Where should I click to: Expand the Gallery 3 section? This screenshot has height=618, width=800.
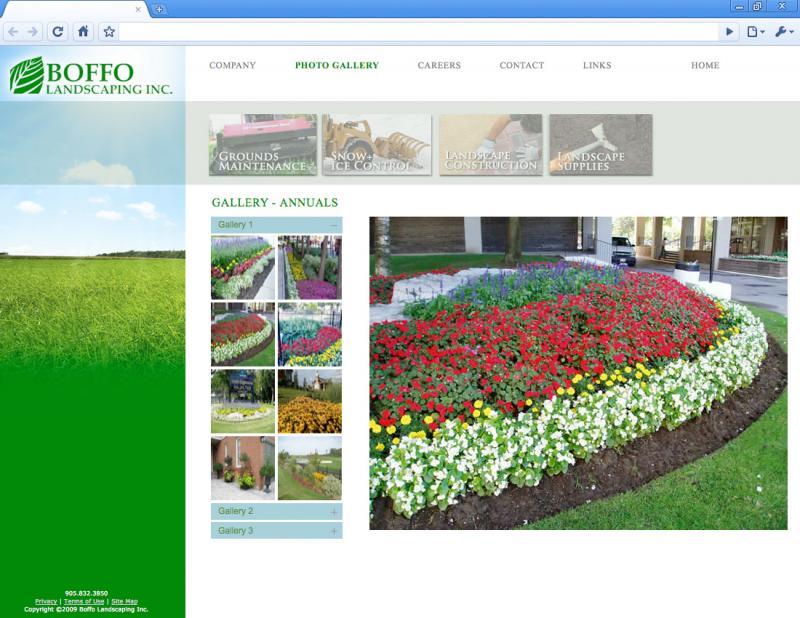coord(276,531)
